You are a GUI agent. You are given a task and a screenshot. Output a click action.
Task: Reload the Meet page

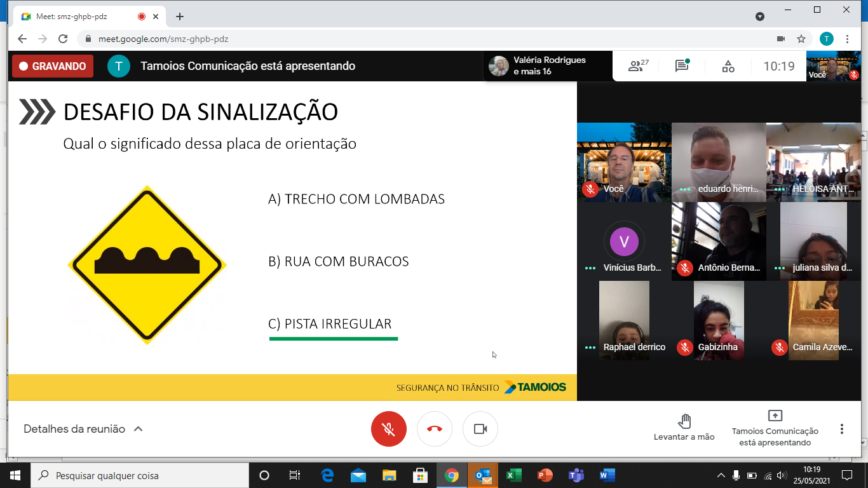pyautogui.click(x=63, y=39)
